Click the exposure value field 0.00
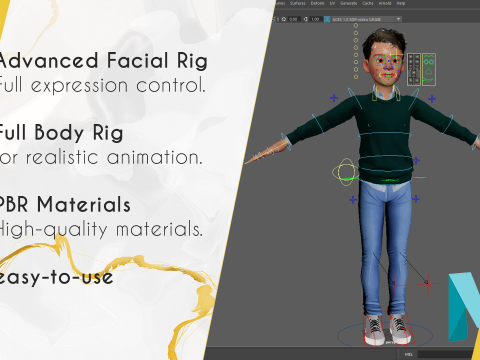 pyautogui.click(x=293, y=19)
